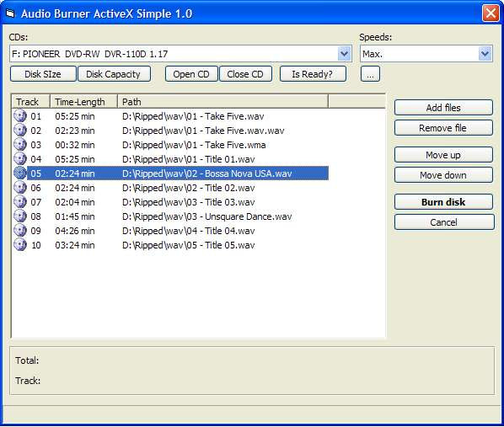Click the disc icon for track 09
The height and width of the screenshot is (427, 504).
click(20, 231)
